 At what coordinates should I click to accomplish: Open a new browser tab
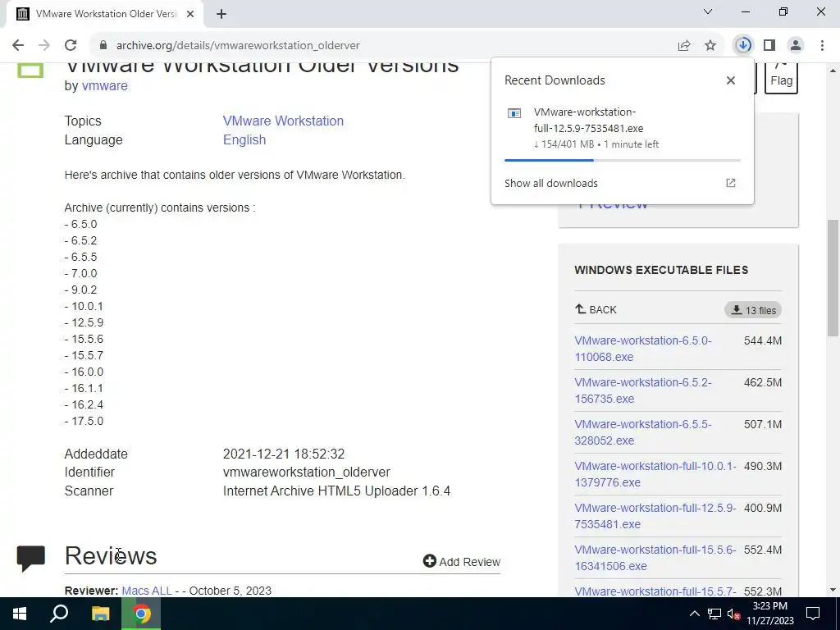coord(221,14)
